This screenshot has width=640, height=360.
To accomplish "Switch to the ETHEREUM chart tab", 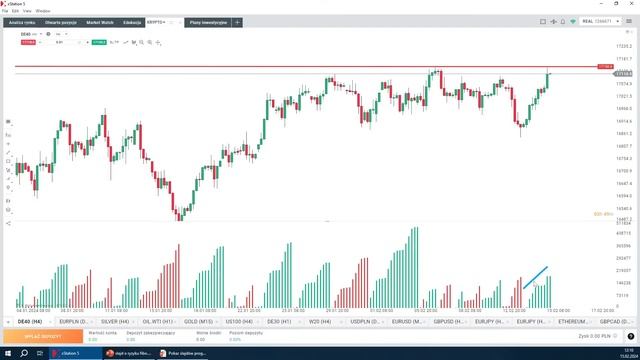I will pyautogui.click(x=573, y=322).
